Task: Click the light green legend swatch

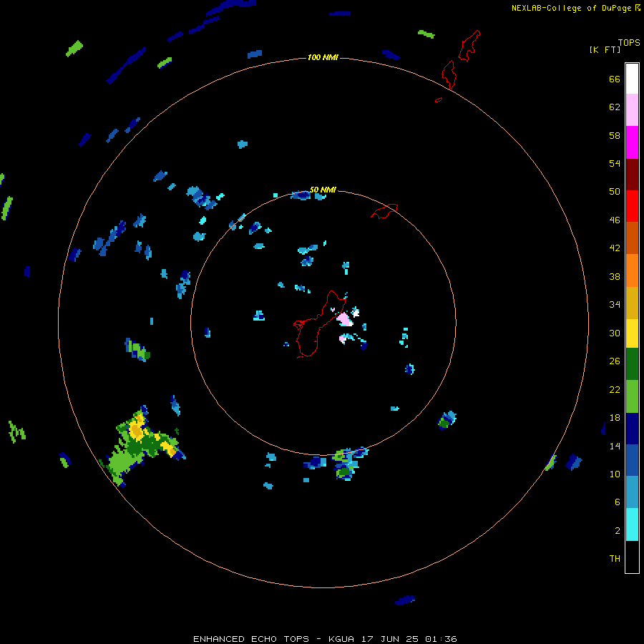Action: point(632,396)
